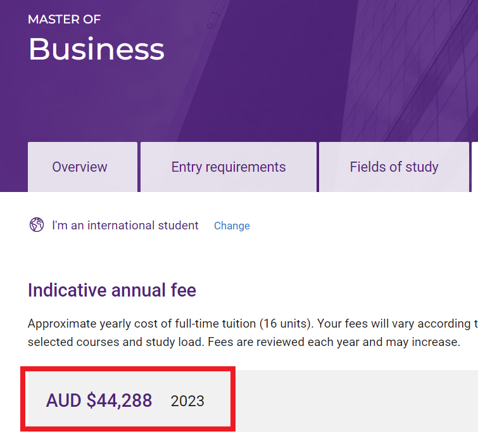The height and width of the screenshot is (448, 478).
Task: Select the Fields of study tab
Action: 394,167
